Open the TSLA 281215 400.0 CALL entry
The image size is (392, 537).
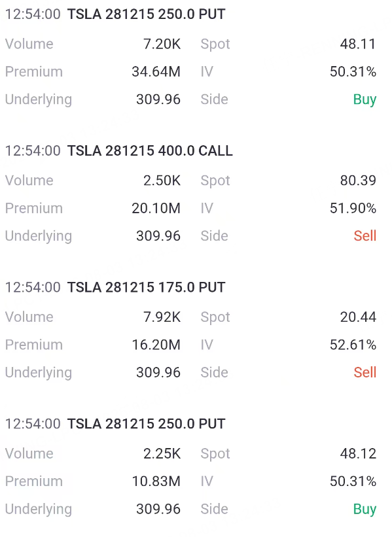119,150
